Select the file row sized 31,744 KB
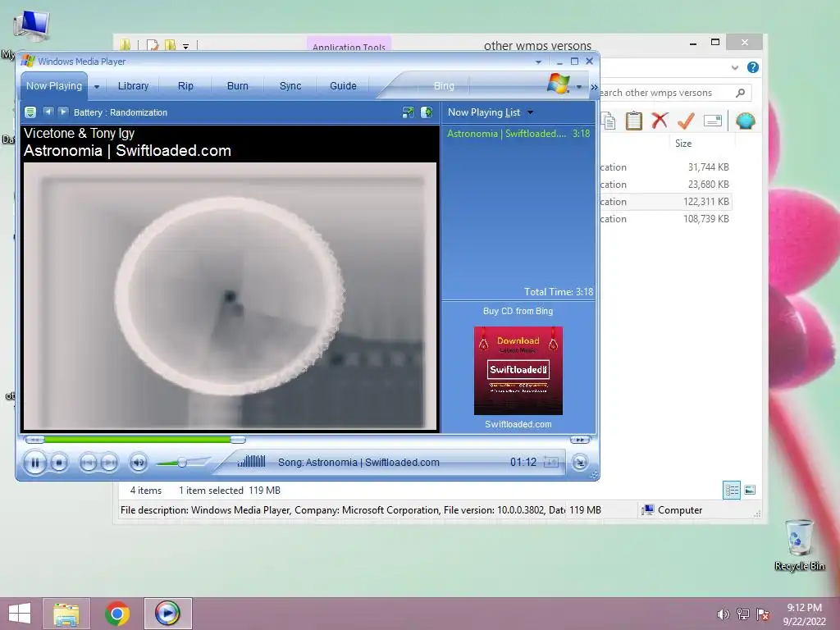Screen dimensions: 840x630 (x=664, y=167)
